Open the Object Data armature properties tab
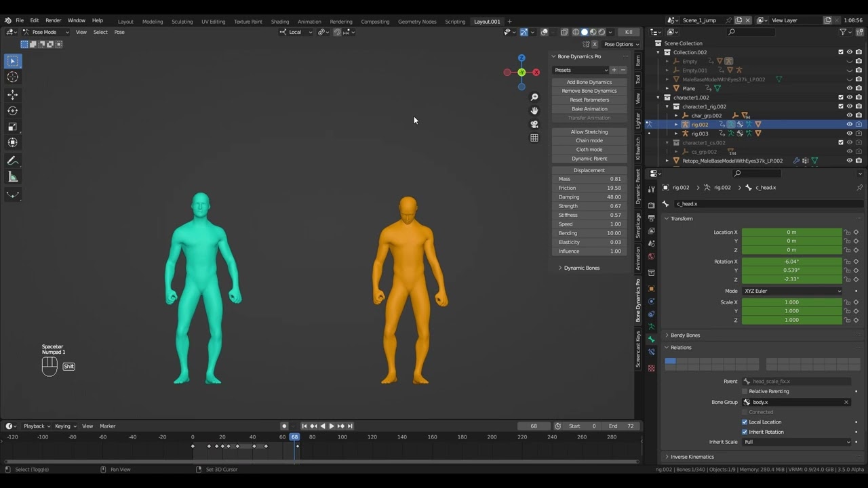The height and width of the screenshot is (488, 868). 652,326
